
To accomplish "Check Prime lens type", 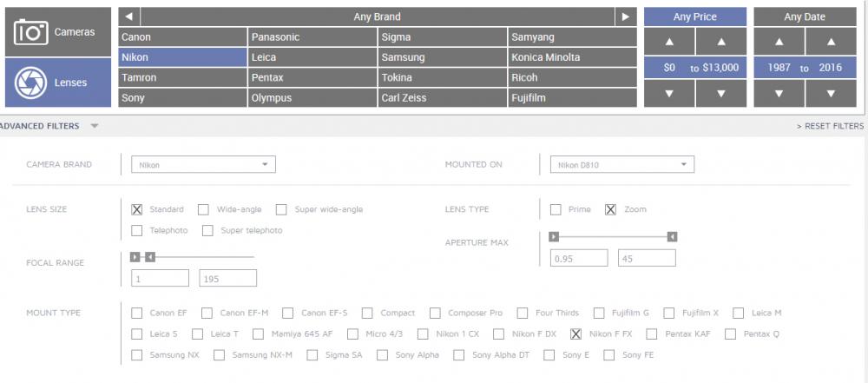I will 556,209.
